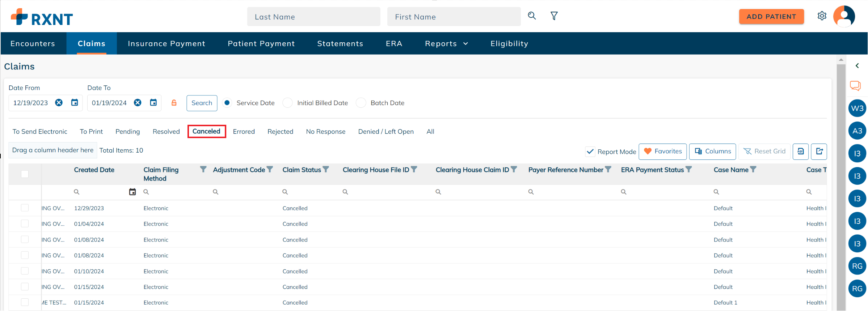Select the Initial Billed Date radio button
The width and height of the screenshot is (868, 311).
click(x=288, y=103)
